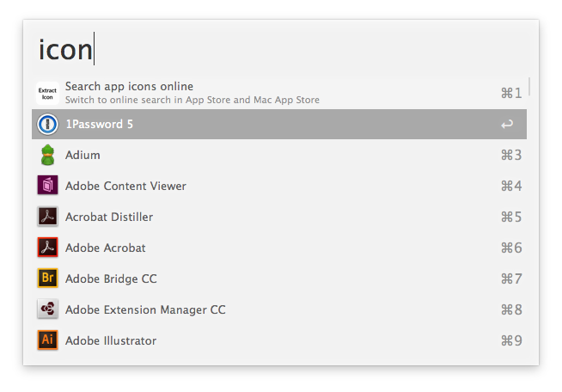Screen dimensions: 562x392
Task: Select the Adobe Acrobat entry text
Action: click(x=106, y=248)
